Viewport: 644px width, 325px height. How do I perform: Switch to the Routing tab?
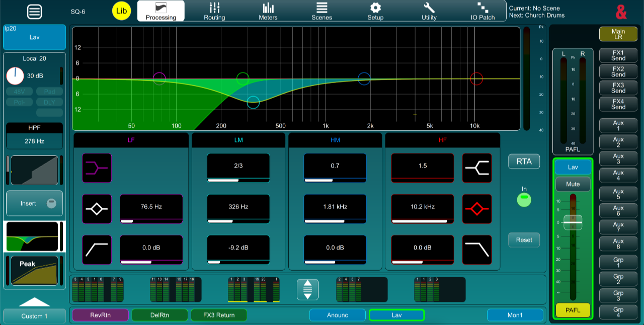pos(214,11)
